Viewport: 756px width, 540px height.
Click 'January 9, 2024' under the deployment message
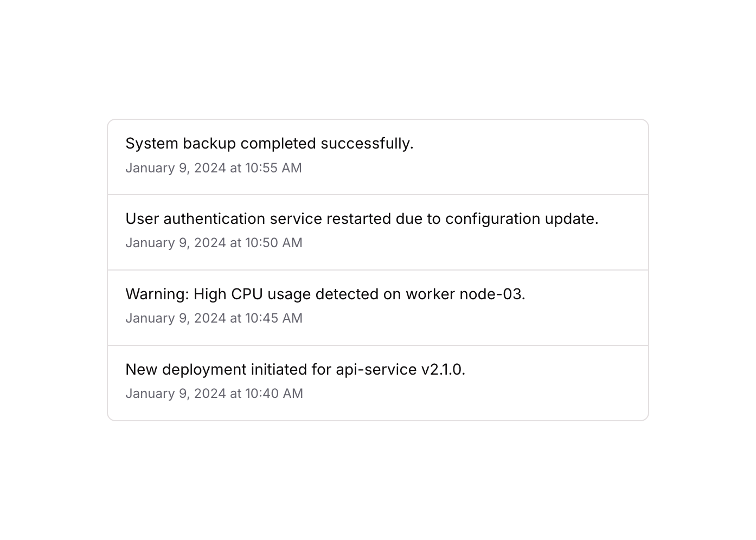(x=175, y=394)
